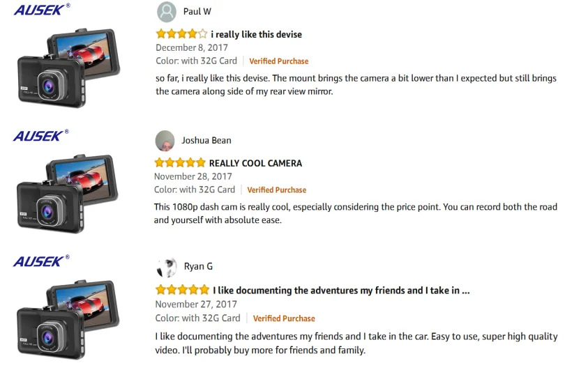This screenshot has height=370, width=588.
Task: Click the five-star rating on Ryan G's review
Action: pos(182,290)
